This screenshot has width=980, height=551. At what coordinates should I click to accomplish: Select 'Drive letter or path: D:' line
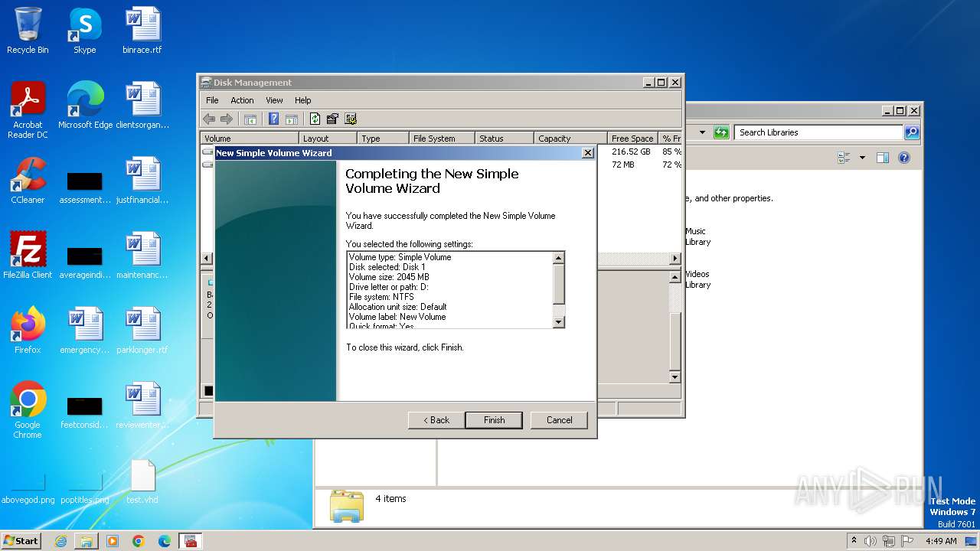[388, 287]
